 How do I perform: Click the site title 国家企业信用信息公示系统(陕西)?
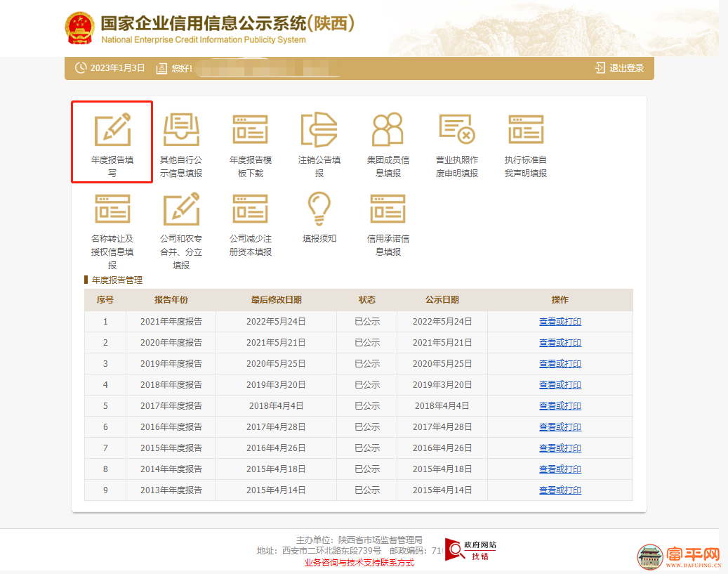(x=227, y=23)
